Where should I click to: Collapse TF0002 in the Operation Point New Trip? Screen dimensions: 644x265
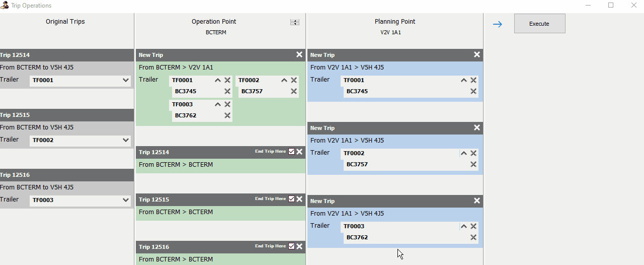pos(284,80)
